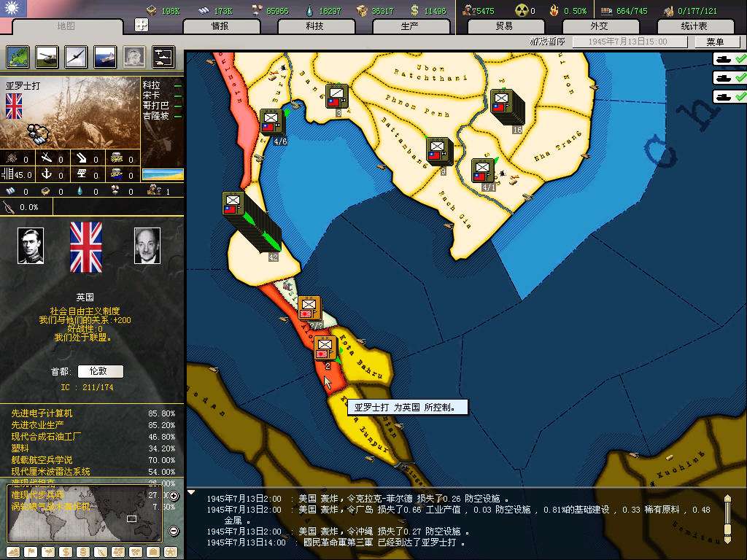Zoom out minimap with minus button
The width and height of the screenshot is (747, 560).
point(174,531)
